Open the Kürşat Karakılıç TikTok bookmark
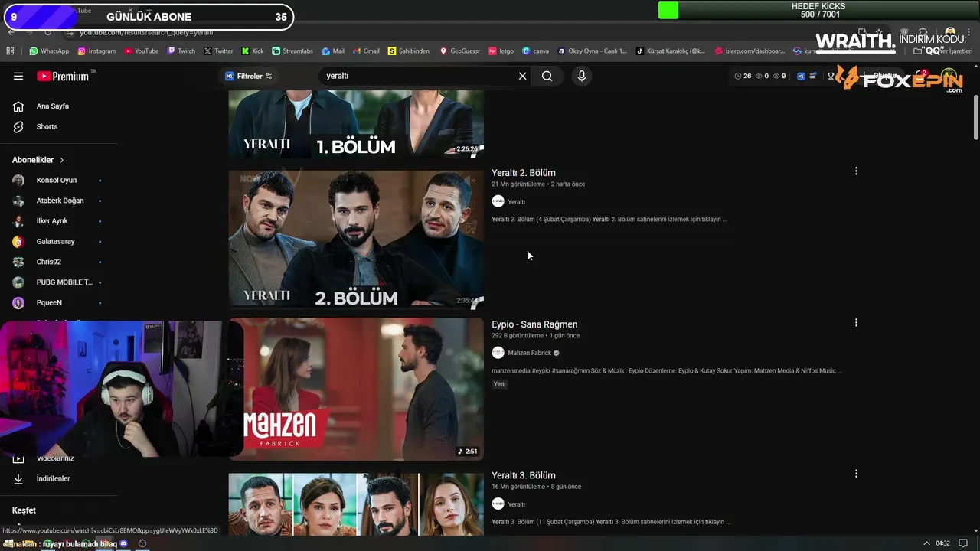980x551 pixels. 671,51
